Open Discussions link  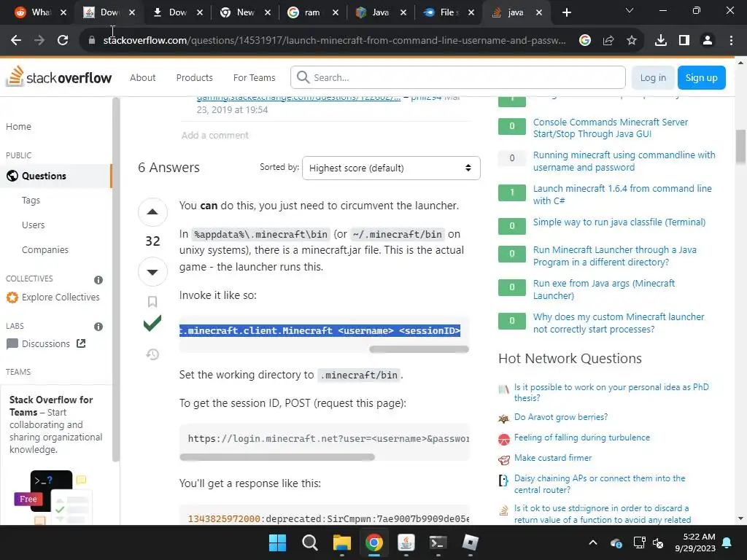[46, 344]
